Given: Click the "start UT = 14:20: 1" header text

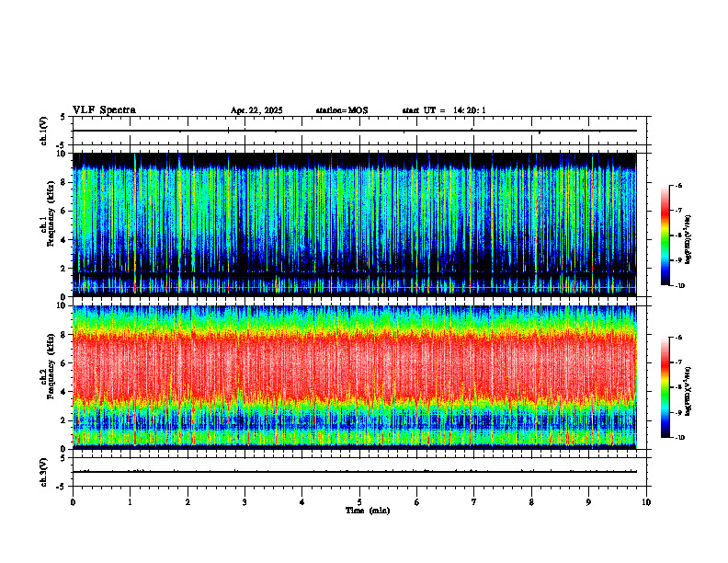Looking at the screenshot, I should click(x=444, y=110).
